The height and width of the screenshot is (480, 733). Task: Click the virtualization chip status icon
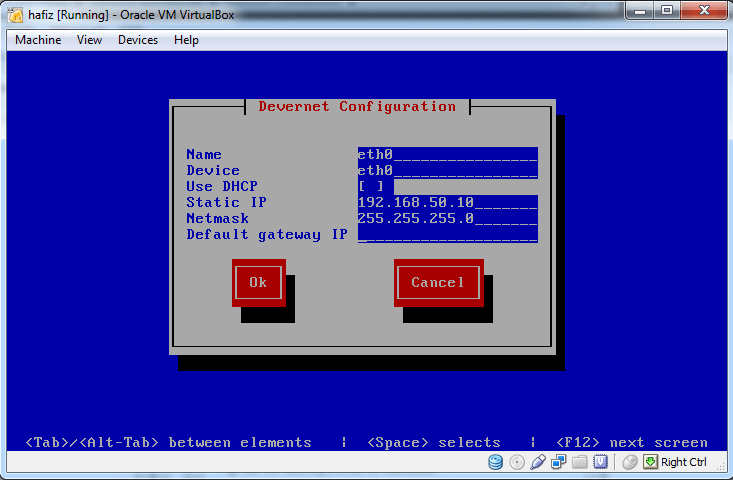(x=601, y=462)
